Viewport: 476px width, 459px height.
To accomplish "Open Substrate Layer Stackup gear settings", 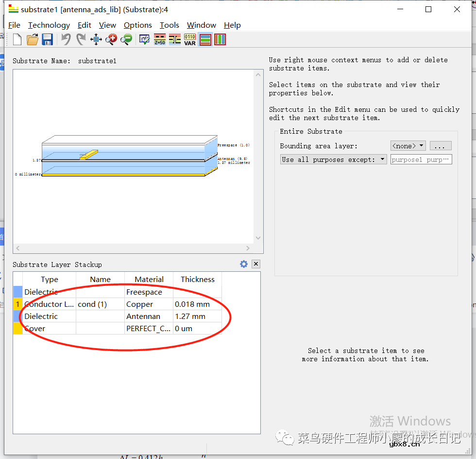I will (244, 264).
